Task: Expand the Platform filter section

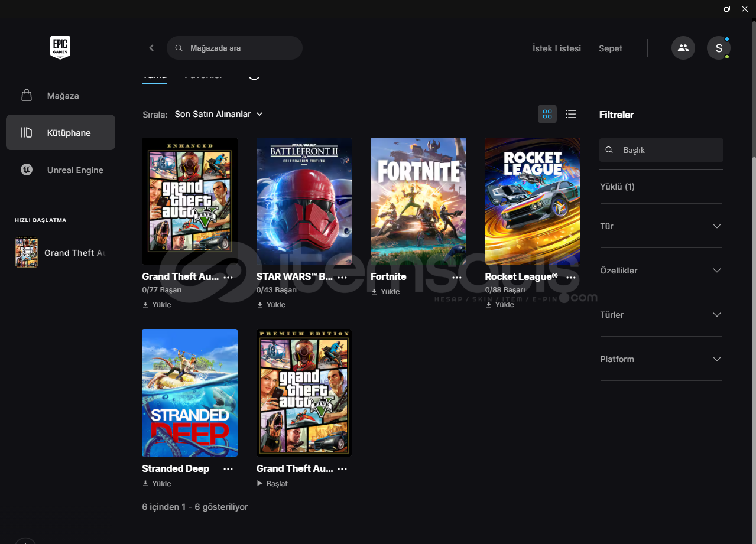Action: (x=661, y=359)
